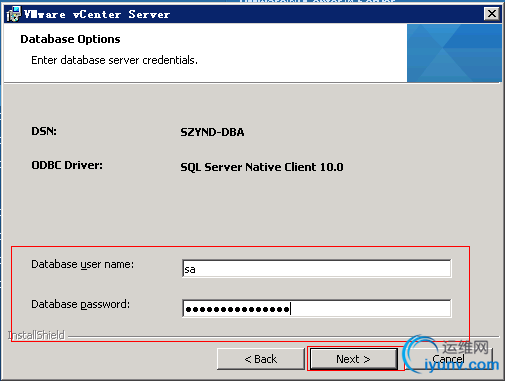Click the Next > button
Viewport: 505px width, 381px height.
click(x=353, y=359)
